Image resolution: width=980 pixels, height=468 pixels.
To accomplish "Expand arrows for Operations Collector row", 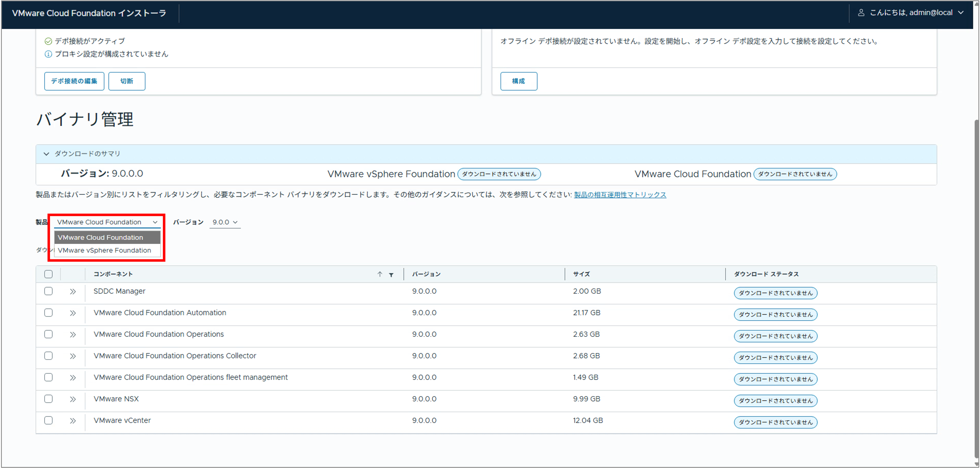I will pos(73,356).
